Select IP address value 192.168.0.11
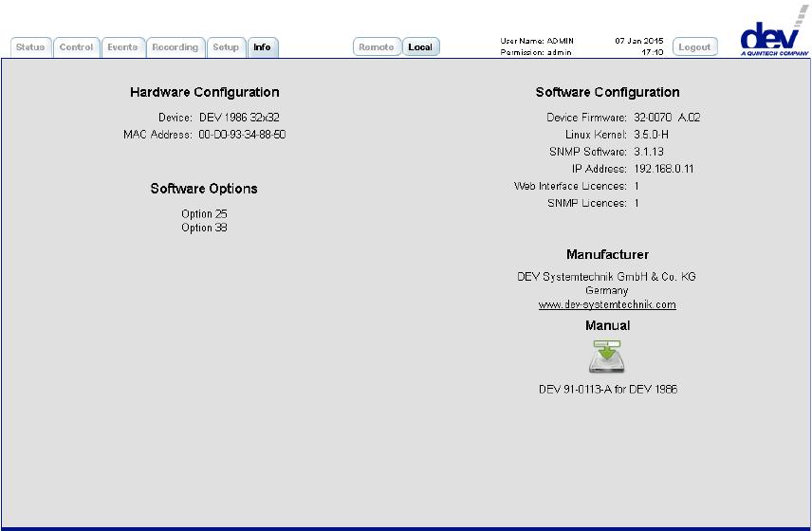This screenshot has height=531, width=812. point(663,169)
